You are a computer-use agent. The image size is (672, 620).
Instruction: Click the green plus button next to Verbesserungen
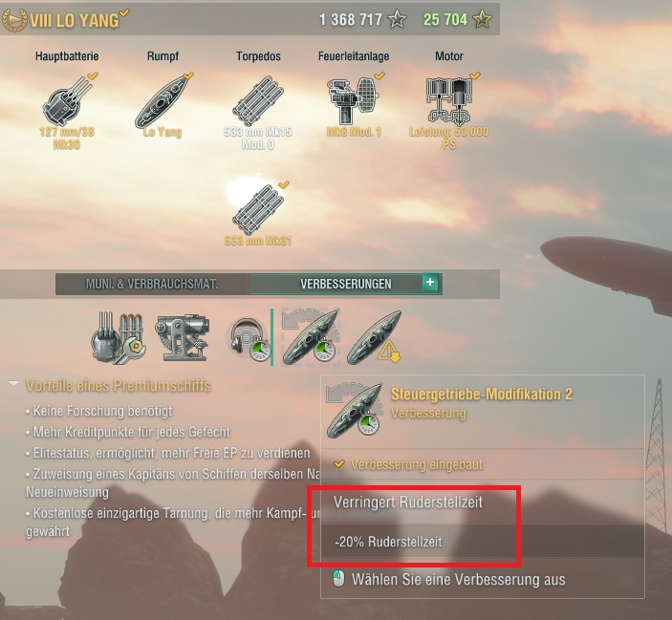[x=430, y=282]
